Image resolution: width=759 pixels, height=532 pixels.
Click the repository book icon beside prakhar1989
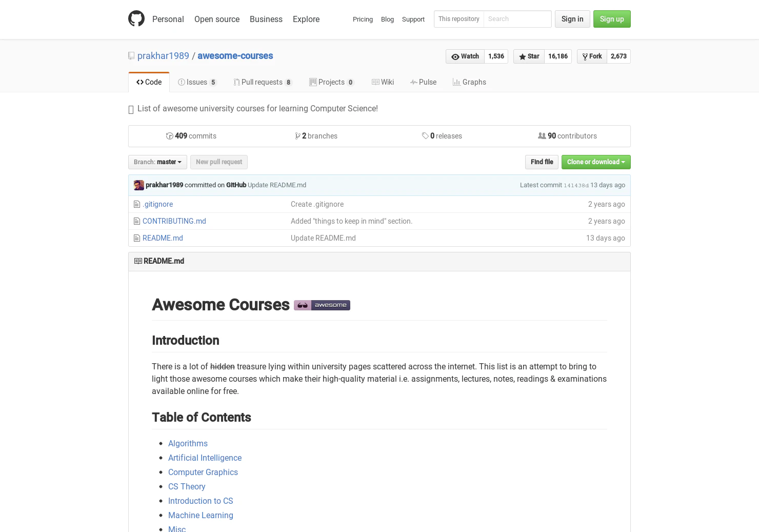pyautogui.click(x=131, y=56)
